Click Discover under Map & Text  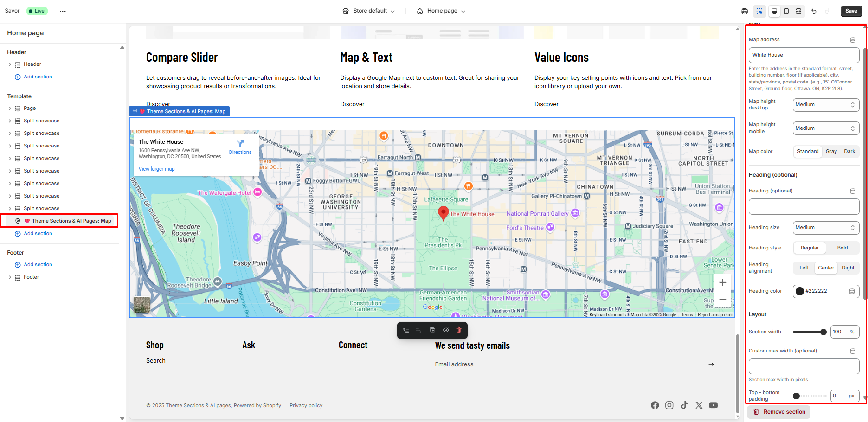[352, 104]
